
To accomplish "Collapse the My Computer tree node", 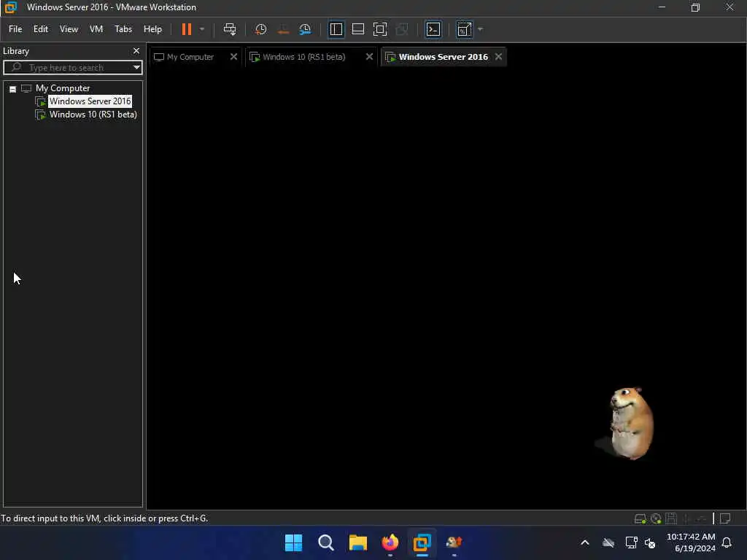I will [x=13, y=88].
